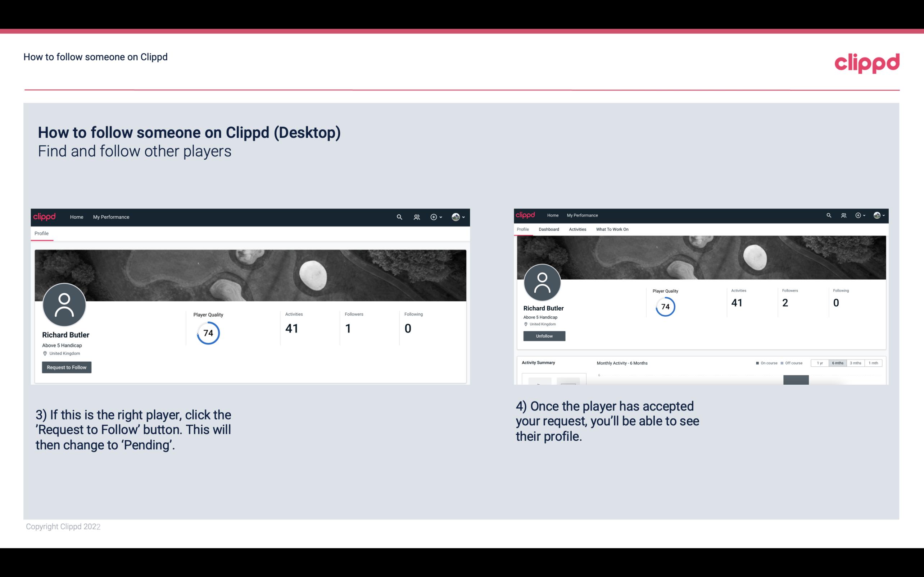924x577 pixels.
Task: Click the 'Request to Follow' button
Action: pyautogui.click(x=67, y=367)
